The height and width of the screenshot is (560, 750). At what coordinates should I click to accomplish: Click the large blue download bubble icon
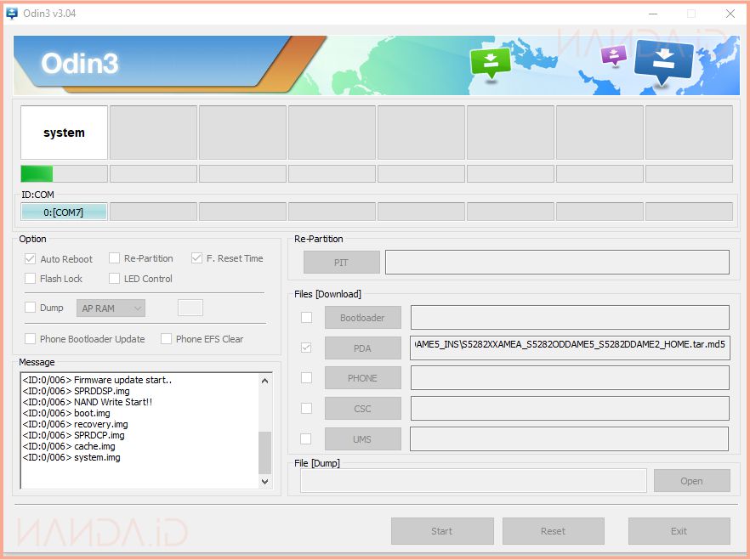[x=663, y=61]
